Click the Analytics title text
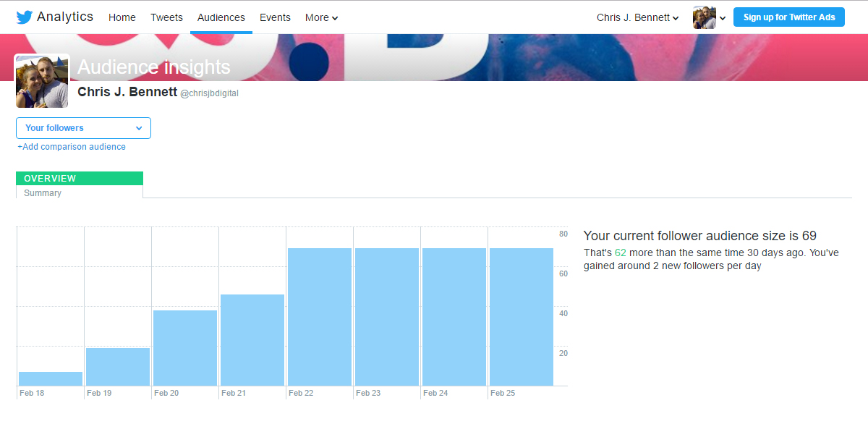Viewport: 868px width, 437px height. (65, 17)
